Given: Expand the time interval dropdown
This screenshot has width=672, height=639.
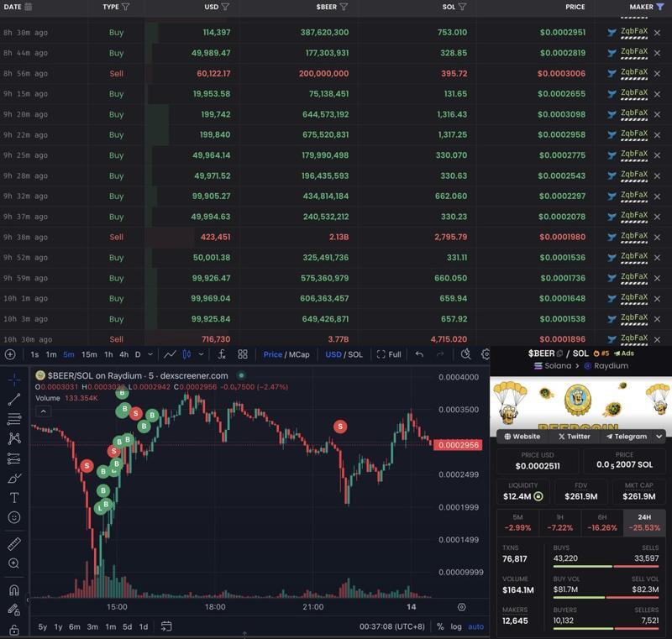Looking at the screenshot, I should [150, 354].
